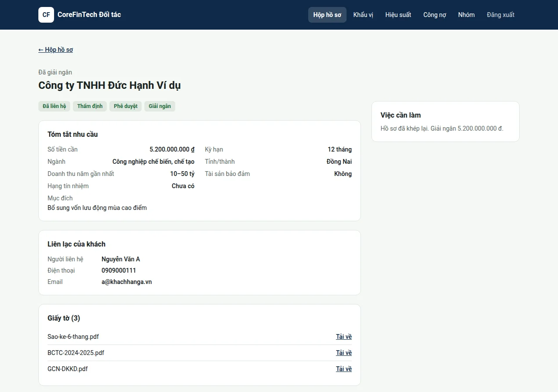Viewport: 558px width, 392px height.
Task: Select the Thẩm định status badge
Action: pyautogui.click(x=90, y=106)
